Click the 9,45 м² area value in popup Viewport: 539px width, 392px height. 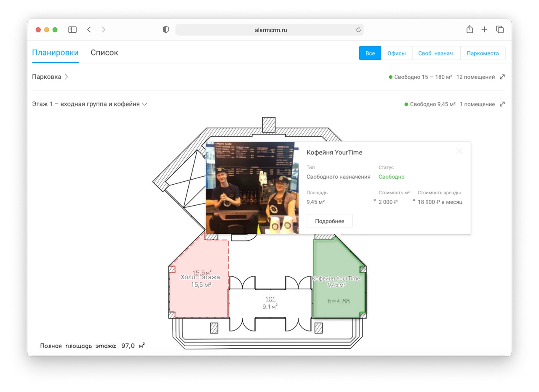(x=316, y=202)
